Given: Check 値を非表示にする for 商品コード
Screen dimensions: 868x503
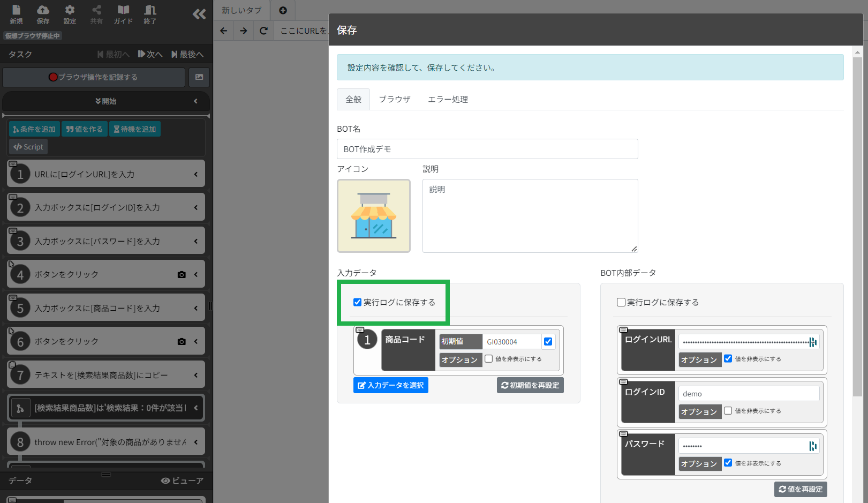Looking at the screenshot, I should tap(489, 359).
